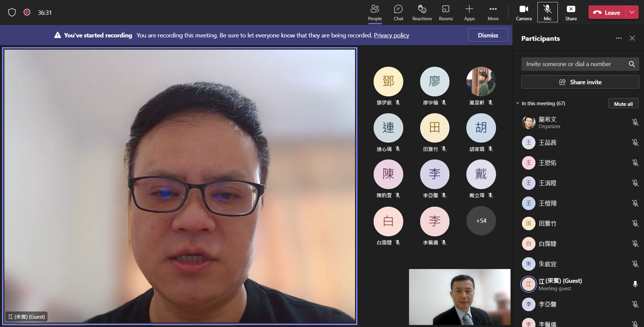Close the Participants panel
The width and height of the screenshot is (644, 327).
click(632, 38)
